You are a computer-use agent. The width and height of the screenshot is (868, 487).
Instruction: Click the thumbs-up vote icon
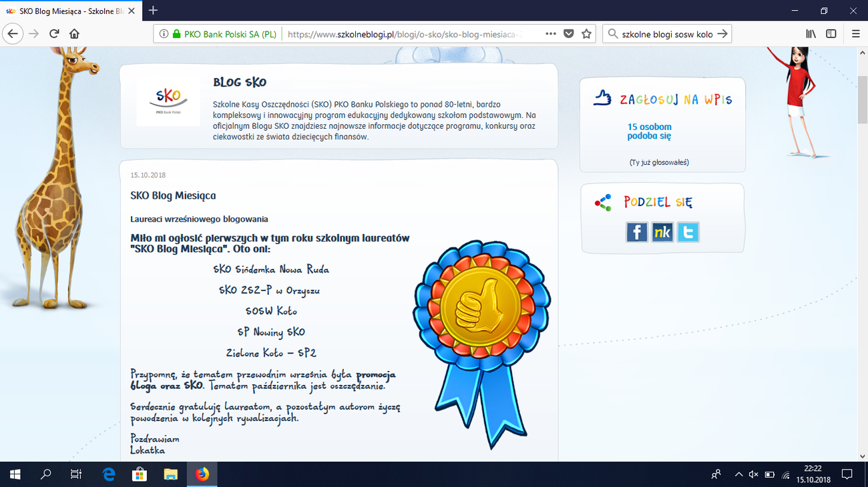[602, 99]
